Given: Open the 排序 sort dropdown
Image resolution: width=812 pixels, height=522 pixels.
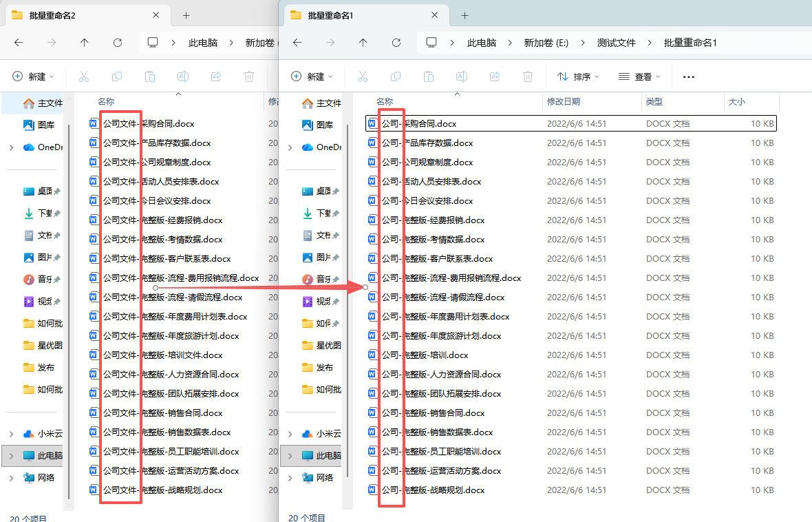Looking at the screenshot, I should (x=578, y=76).
